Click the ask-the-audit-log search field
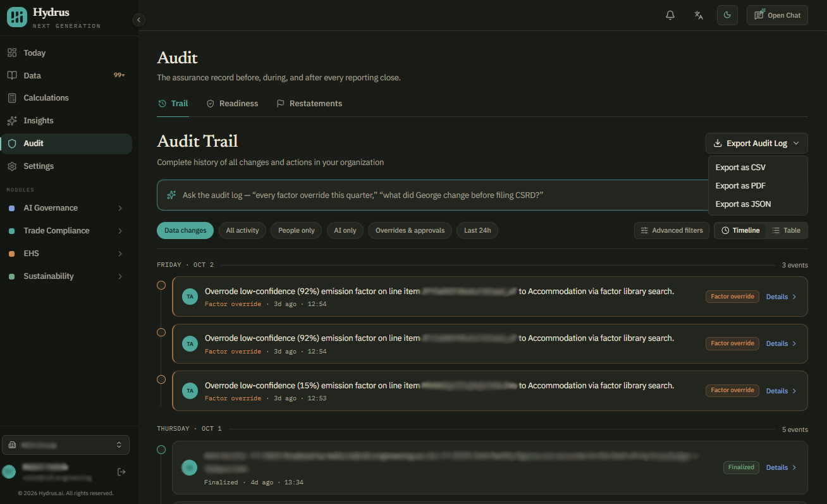Viewport: 827px width, 504px height. (432, 195)
